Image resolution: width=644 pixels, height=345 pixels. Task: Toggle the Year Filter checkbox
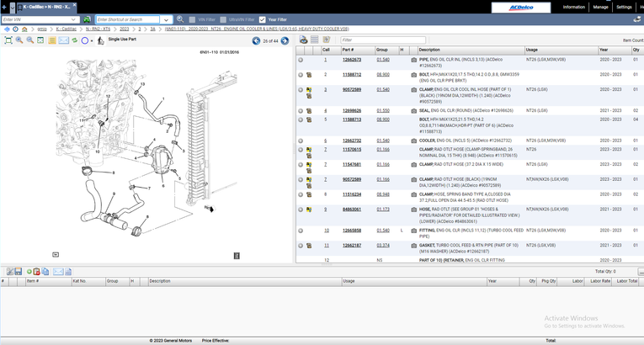tap(263, 19)
